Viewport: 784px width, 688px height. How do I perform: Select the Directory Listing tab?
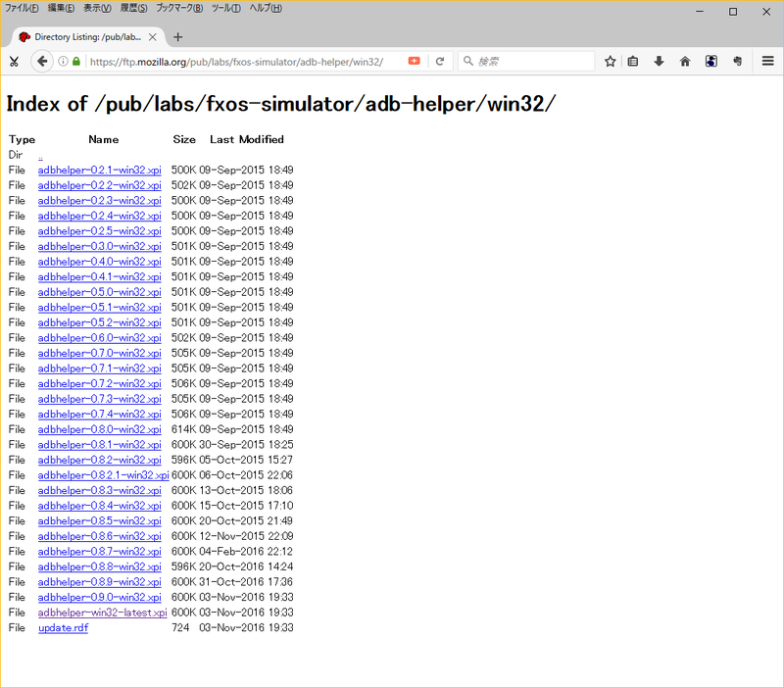click(88, 37)
